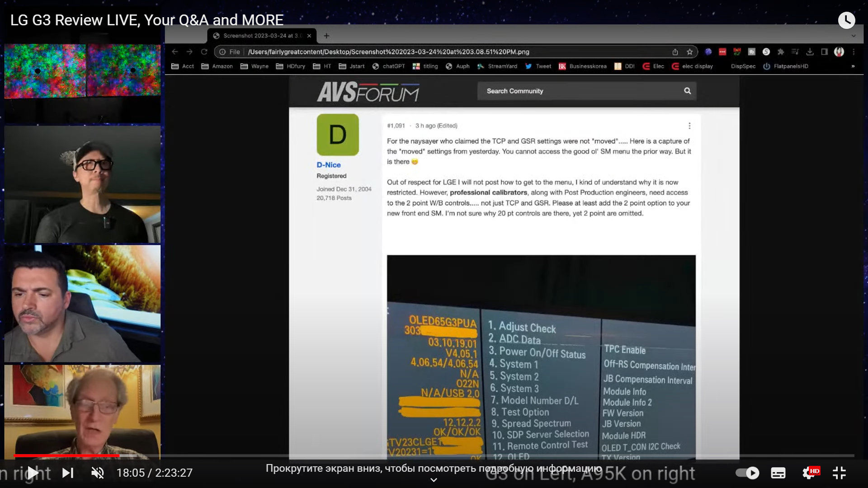Reload the browser page

coord(204,52)
